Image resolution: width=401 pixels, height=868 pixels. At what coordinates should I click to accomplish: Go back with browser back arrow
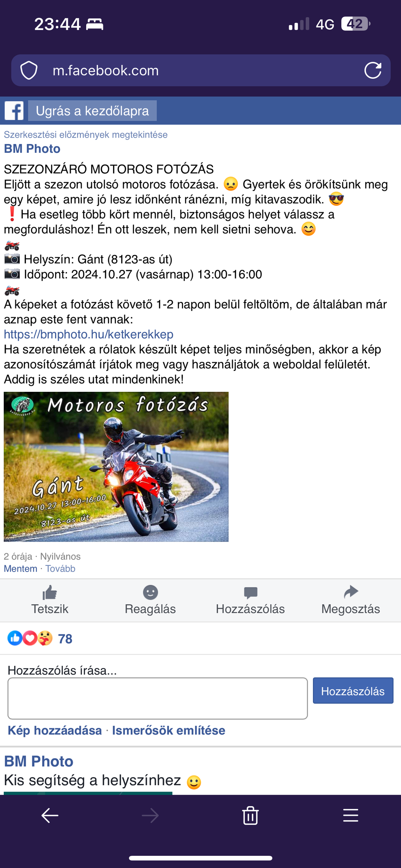50,815
